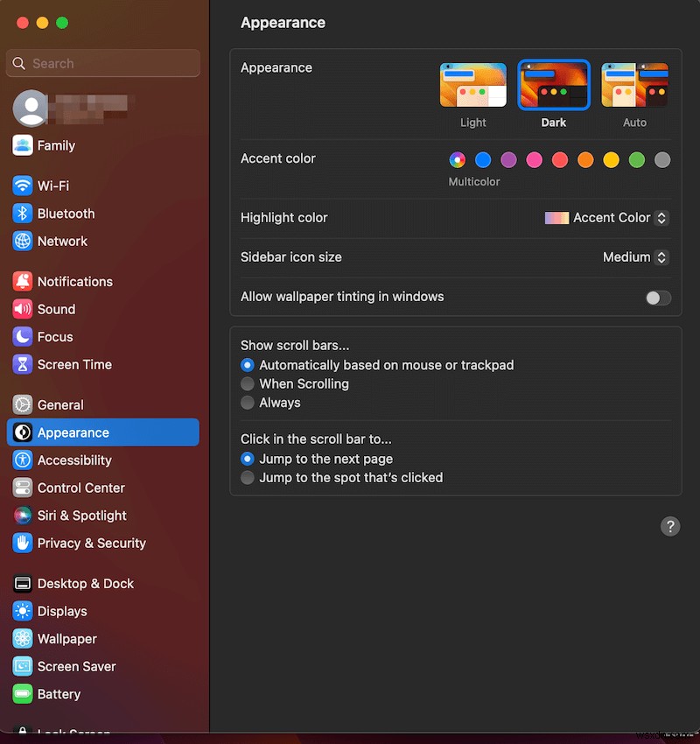Switch appearance to Light mode
Image resolution: width=700 pixels, height=744 pixels.
(472, 85)
